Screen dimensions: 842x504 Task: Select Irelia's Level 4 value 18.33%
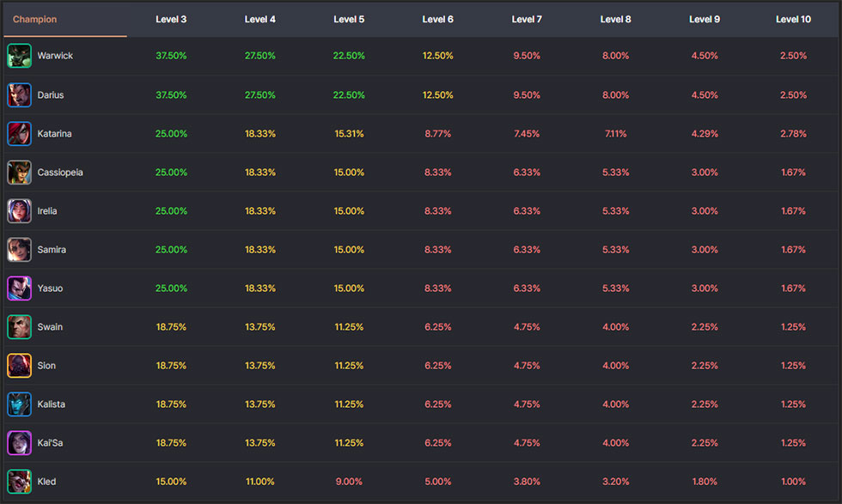[259, 211]
